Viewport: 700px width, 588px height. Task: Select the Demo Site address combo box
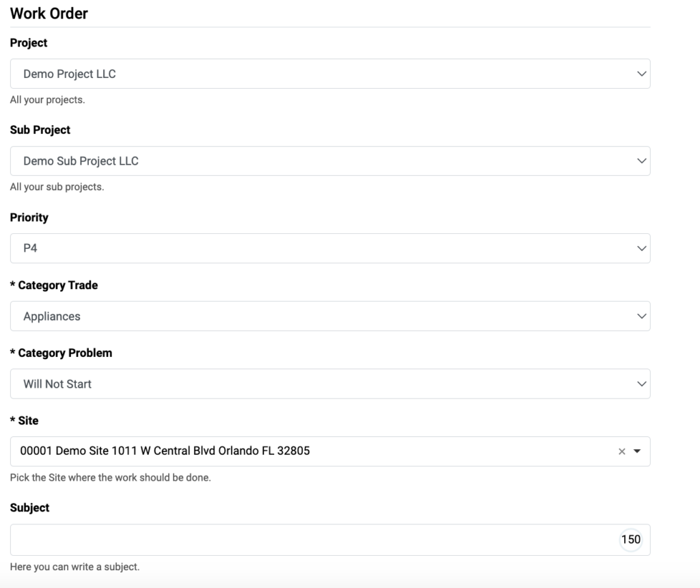point(330,451)
